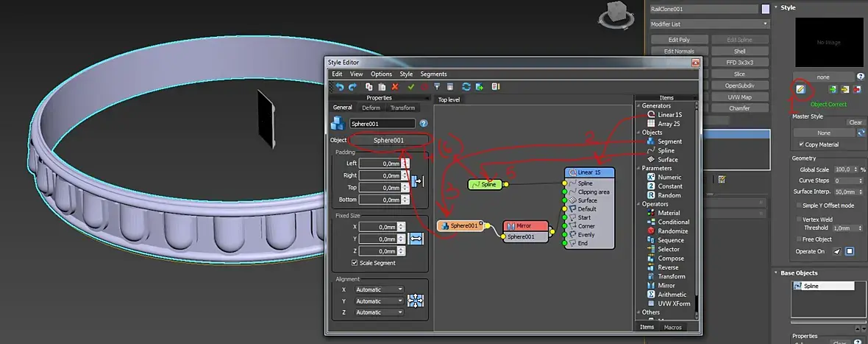Click the sync refresh icon in Style Editor toolbar
Viewport: 868px width, 344px height.
tap(466, 87)
